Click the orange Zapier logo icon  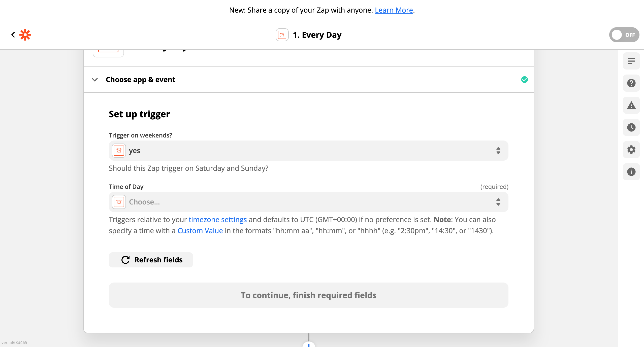point(25,35)
